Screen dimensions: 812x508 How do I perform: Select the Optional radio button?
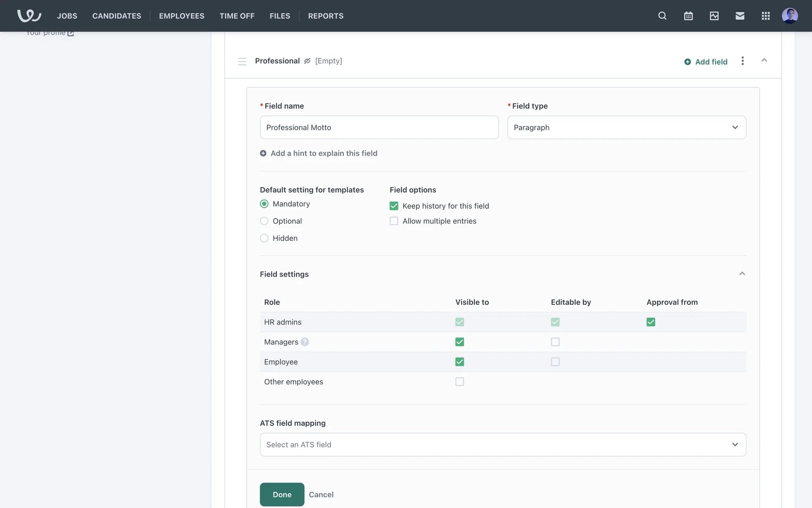pos(264,221)
